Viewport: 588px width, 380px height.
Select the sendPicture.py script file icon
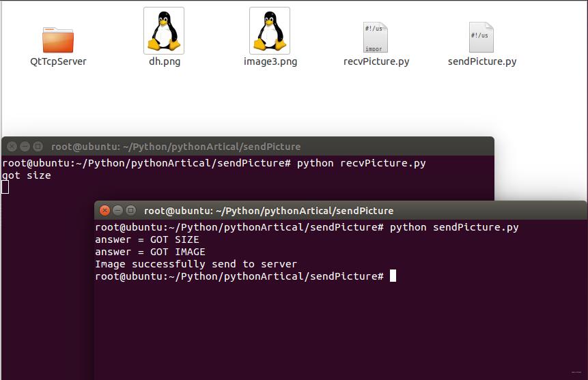(x=481, y=38)
